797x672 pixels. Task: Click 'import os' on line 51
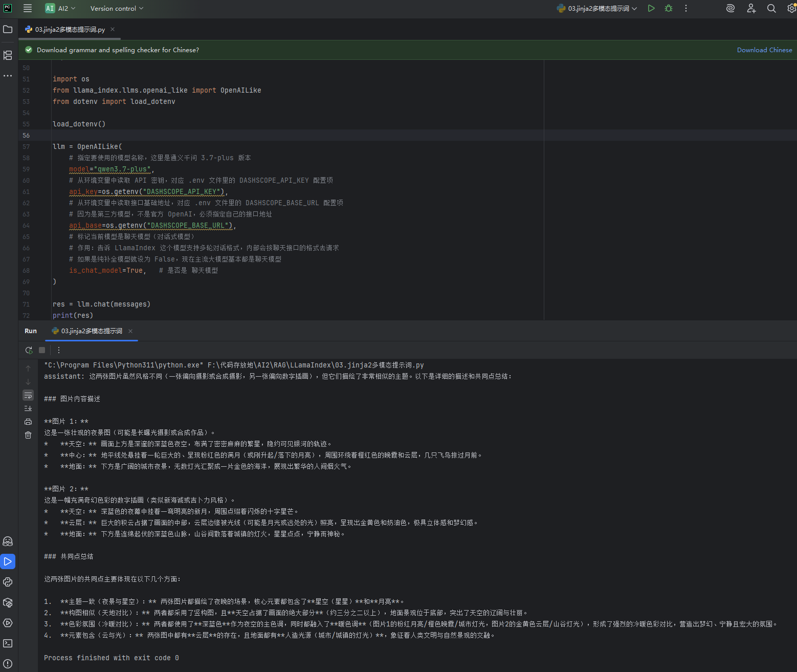click(x=71, y=79)
